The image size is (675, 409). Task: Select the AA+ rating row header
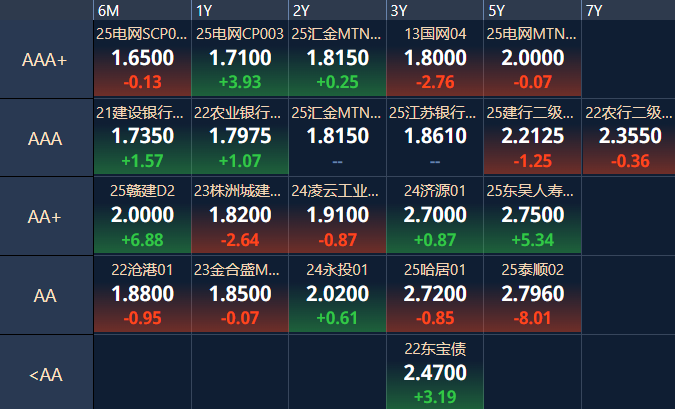[x=45, y=217]
